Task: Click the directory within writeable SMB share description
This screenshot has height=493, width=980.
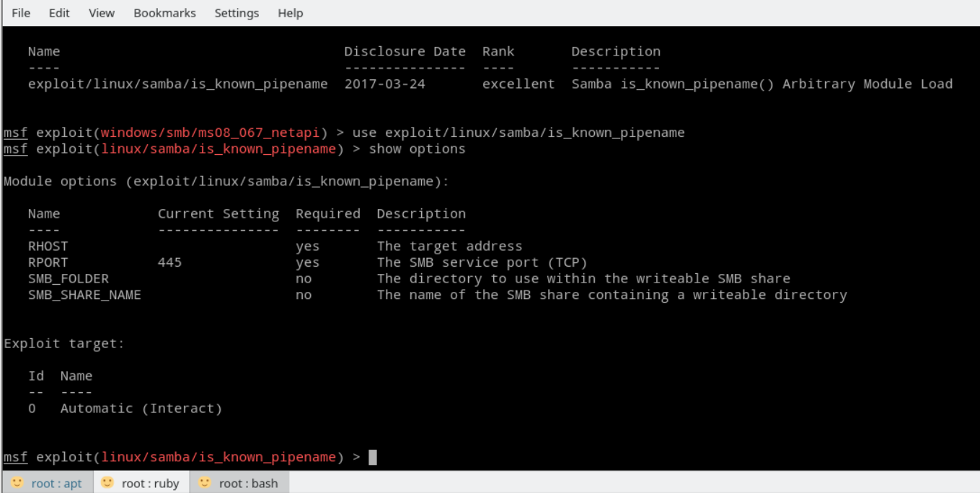Action: (583, 278)
